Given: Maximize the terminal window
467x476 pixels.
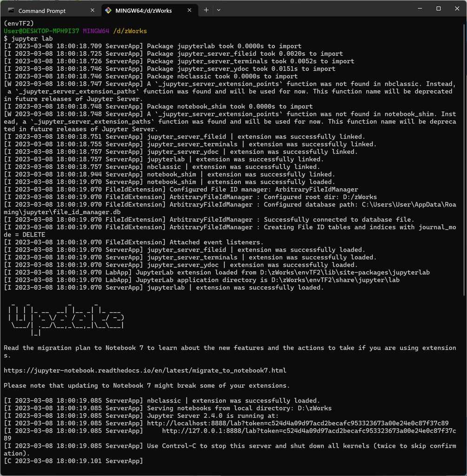Looking at the screenshot, I should pyautogui.click(x=439, y=8).
